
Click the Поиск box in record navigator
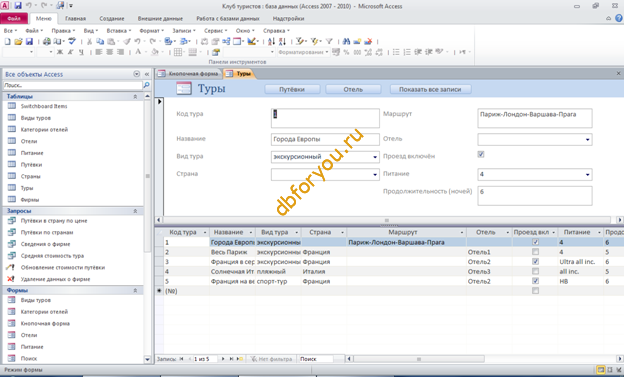point(316,359)
